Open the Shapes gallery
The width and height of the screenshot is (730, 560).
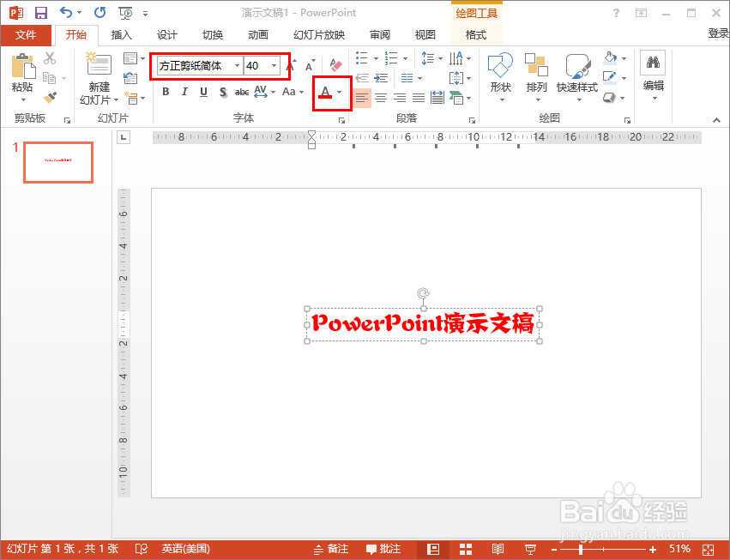pyautogui.click(x=500, y=77)
